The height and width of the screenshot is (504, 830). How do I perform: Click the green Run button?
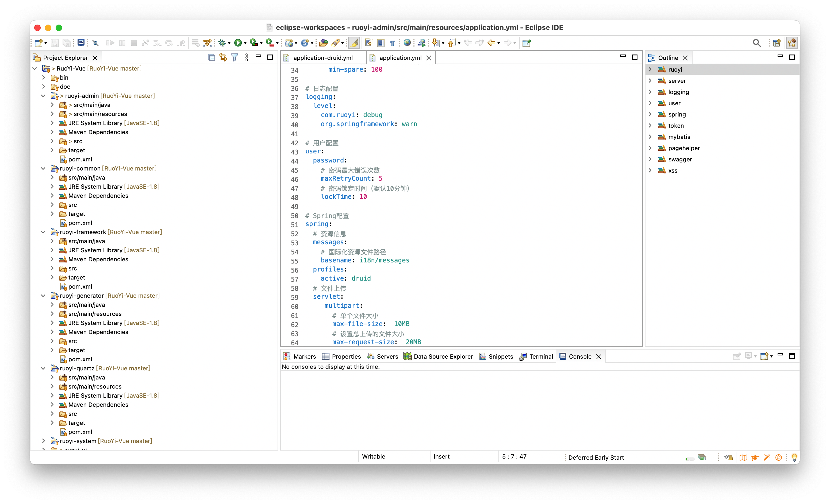click(238, 43)
